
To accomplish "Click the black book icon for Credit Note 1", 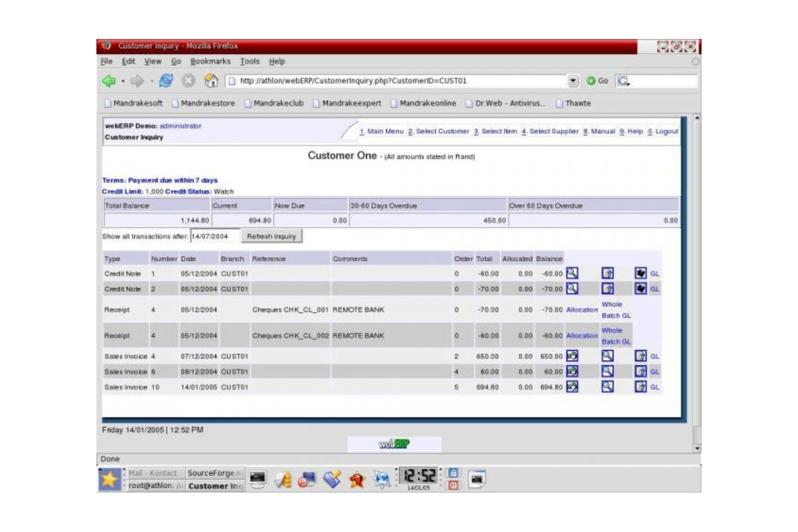I will coord(640,273).
